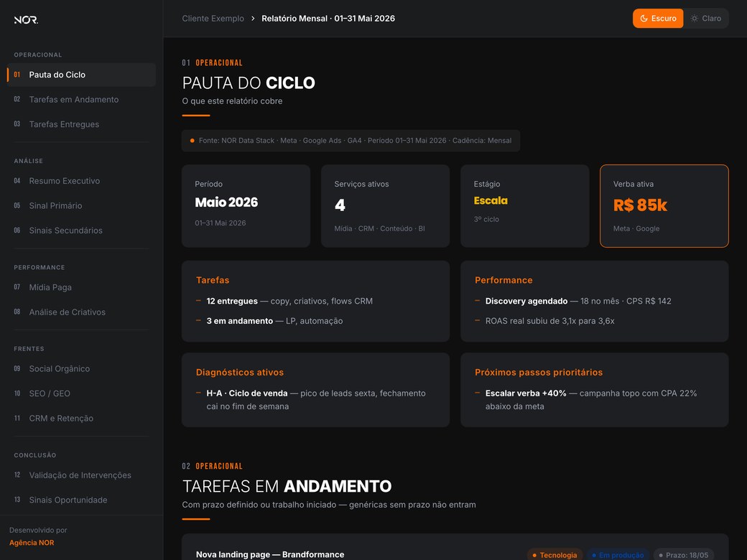This screenshot has width=747, height=560.
Task: Click the orange dot in source bar
Action: pyautogui.click(x=192, y=141)
